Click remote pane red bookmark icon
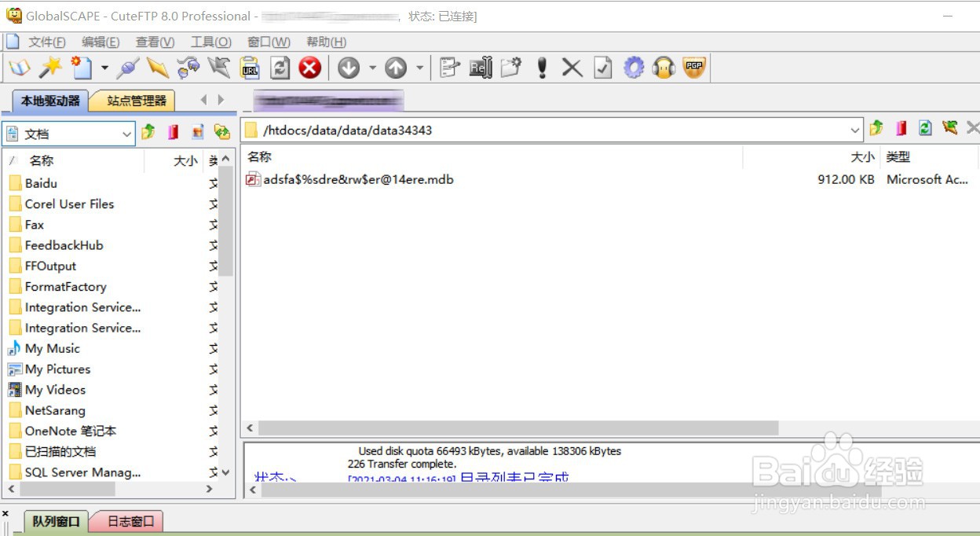This screenshot has width=980, height=536. pos(901,128)
